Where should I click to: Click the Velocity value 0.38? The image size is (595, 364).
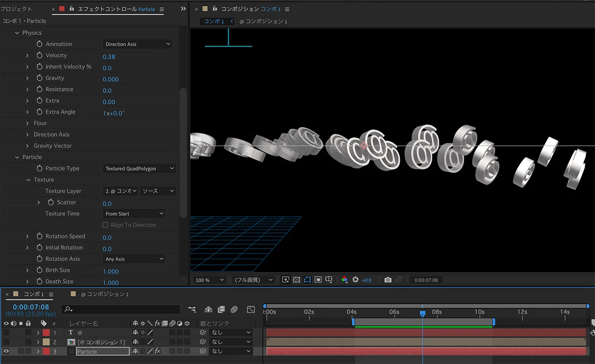tap(109, 56)
